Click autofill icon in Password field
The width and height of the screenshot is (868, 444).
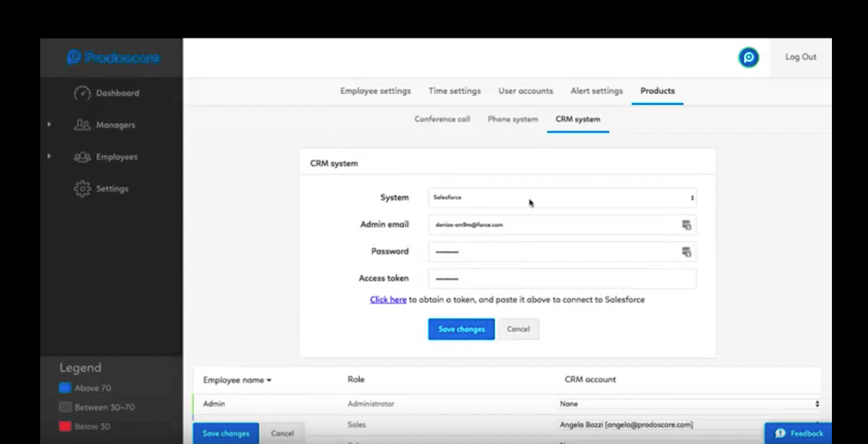click(687, 252)
